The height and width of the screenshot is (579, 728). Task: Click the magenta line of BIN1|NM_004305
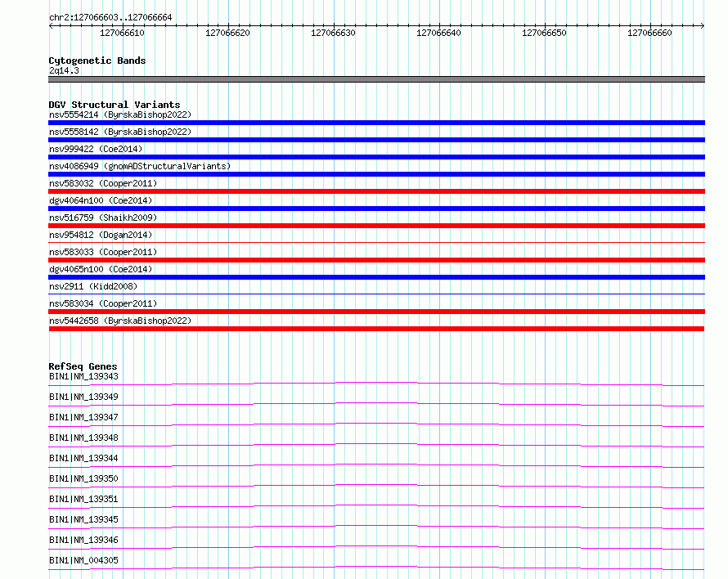[376, 568]
